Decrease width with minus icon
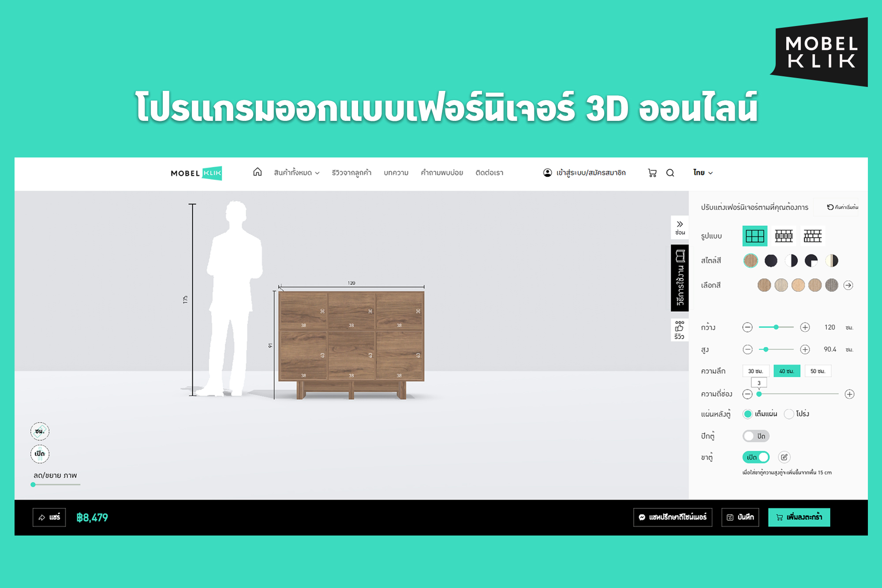The image size is (882, 588). tap(747, 327)
